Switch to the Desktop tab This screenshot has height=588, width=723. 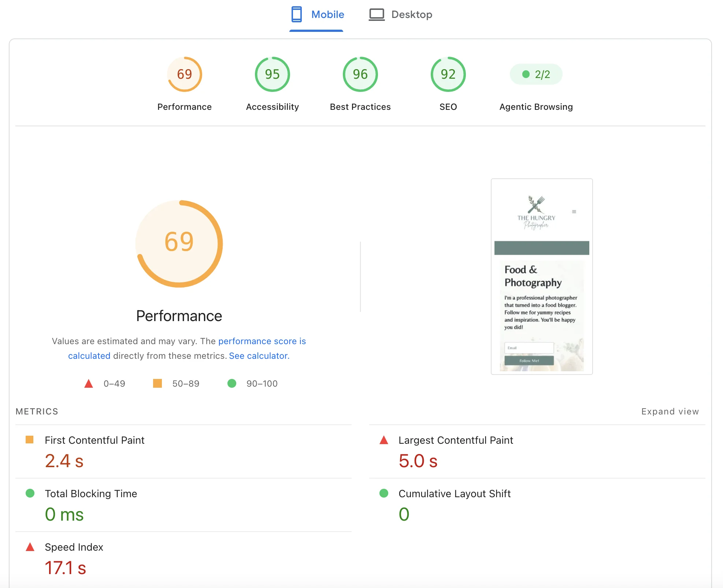point(400,15)
